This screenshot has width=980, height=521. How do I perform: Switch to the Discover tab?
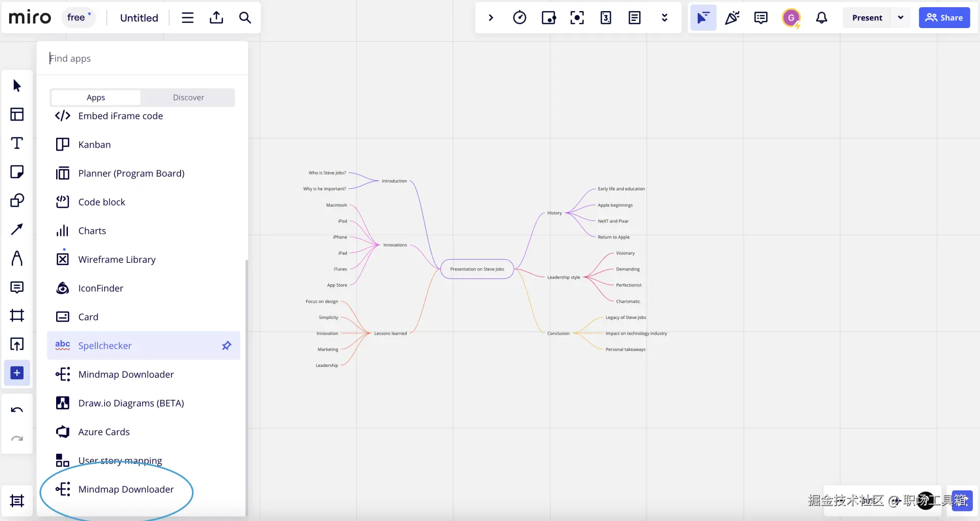pyautogui.click(x=188, y=97)
